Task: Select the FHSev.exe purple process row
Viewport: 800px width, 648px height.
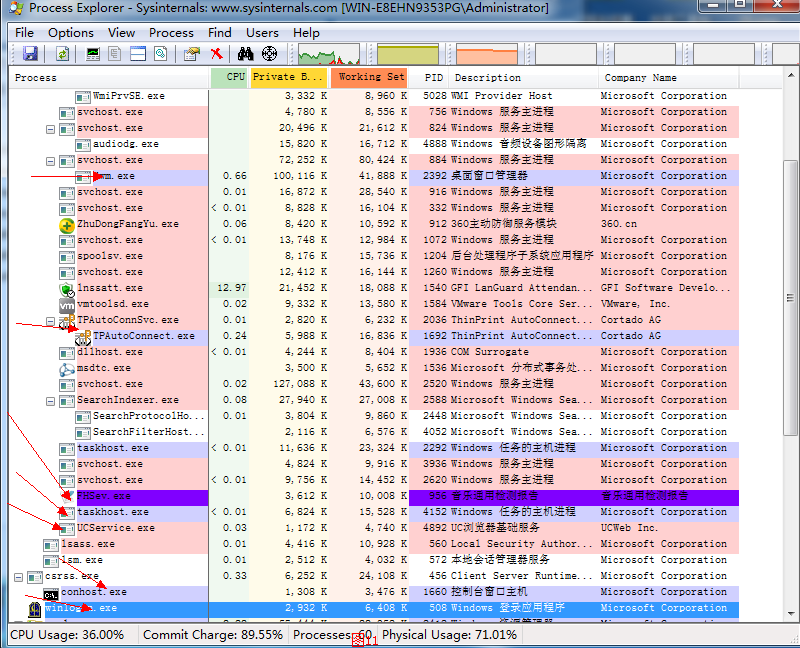Action: [373, 496]
